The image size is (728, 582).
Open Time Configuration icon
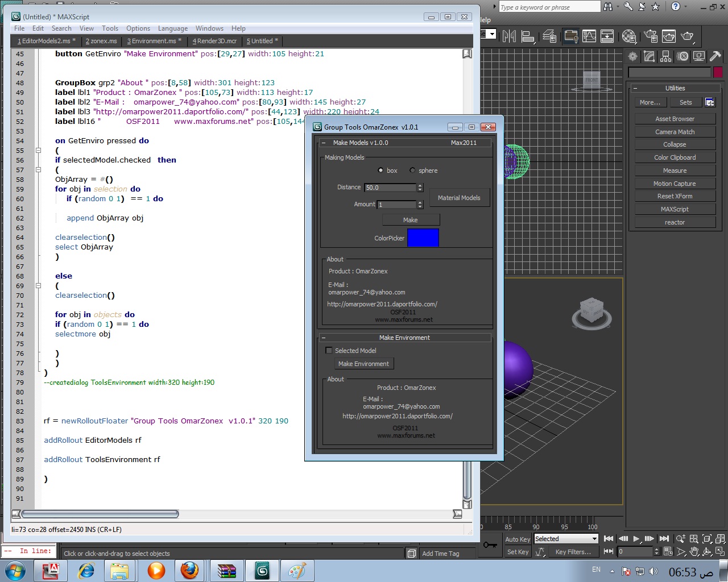pyautogui.click(x=668, y=551)
